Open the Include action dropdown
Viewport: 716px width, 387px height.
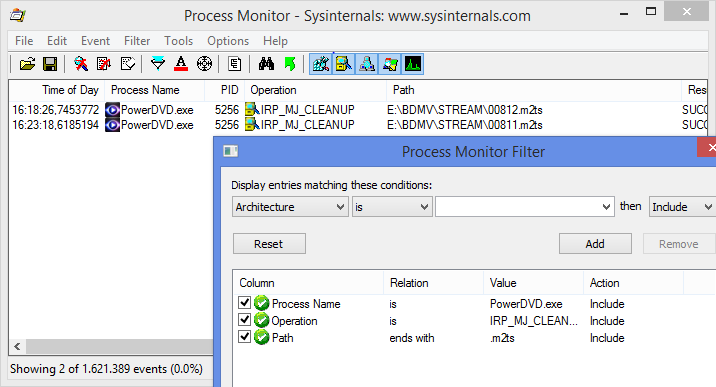click(x=682, y=207)
